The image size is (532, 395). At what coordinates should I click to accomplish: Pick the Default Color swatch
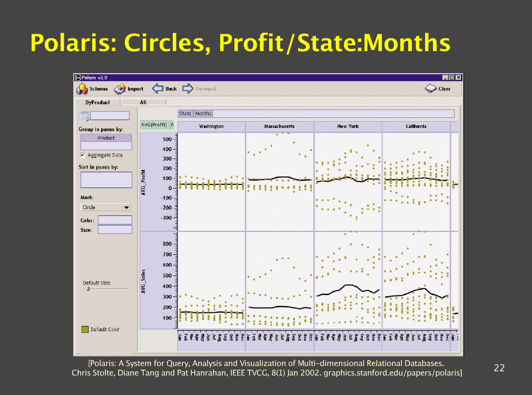click(x=85, y=329)
